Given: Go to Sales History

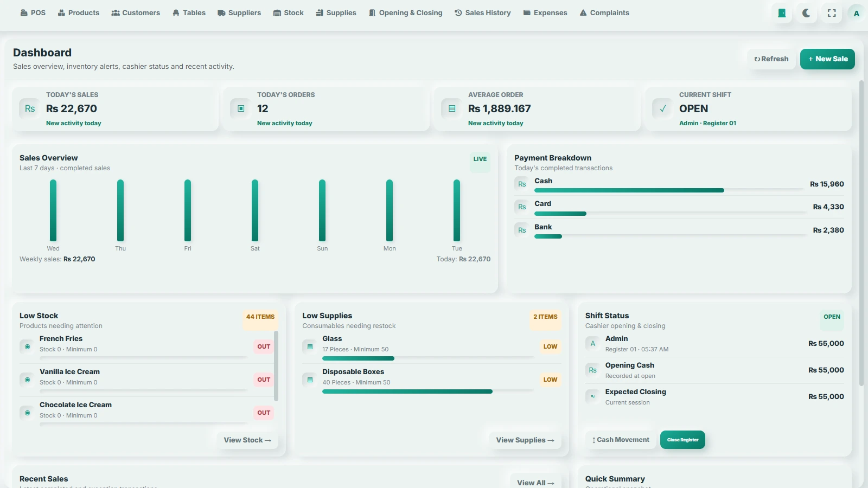Looking at the screenshot, I should (483, 12).
